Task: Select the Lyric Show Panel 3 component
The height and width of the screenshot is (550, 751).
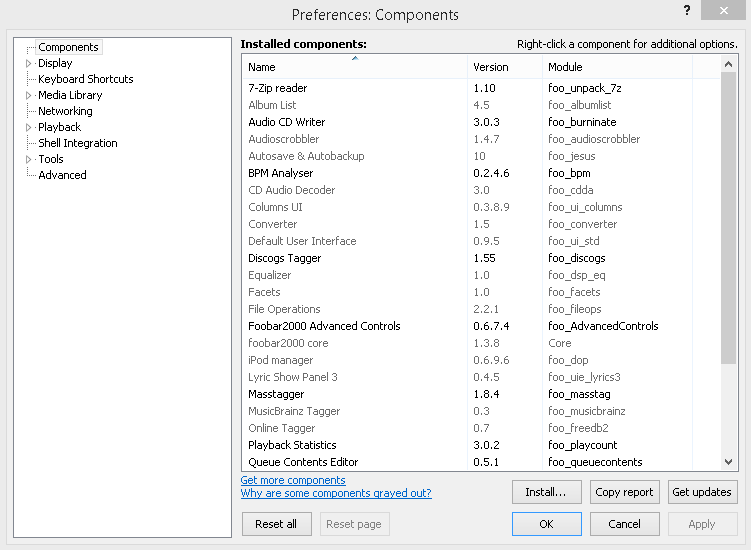Action: (481, 377)
